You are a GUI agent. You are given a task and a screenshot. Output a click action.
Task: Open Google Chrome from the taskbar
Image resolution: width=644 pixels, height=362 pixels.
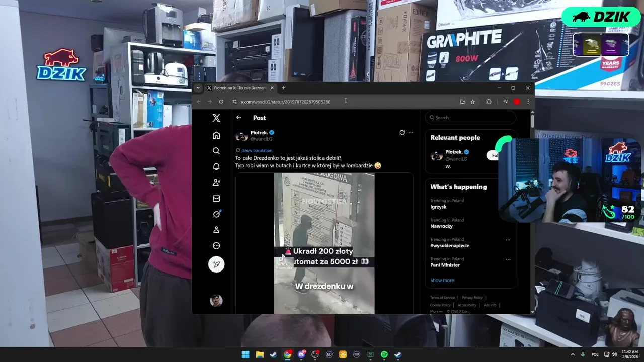pos(287,354)
